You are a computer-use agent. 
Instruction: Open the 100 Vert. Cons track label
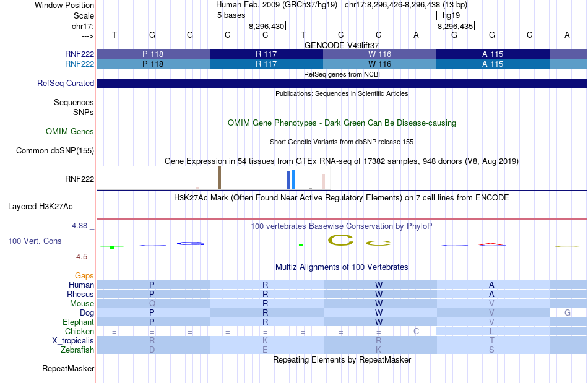click(x=35, y=241)
